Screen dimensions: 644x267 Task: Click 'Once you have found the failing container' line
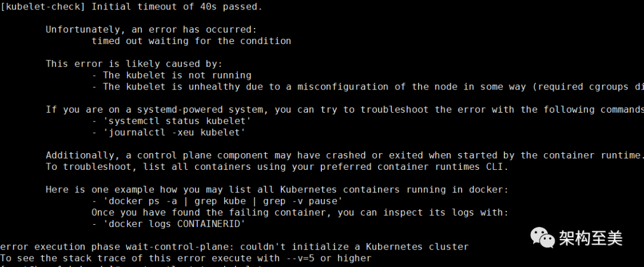(298, 212)
